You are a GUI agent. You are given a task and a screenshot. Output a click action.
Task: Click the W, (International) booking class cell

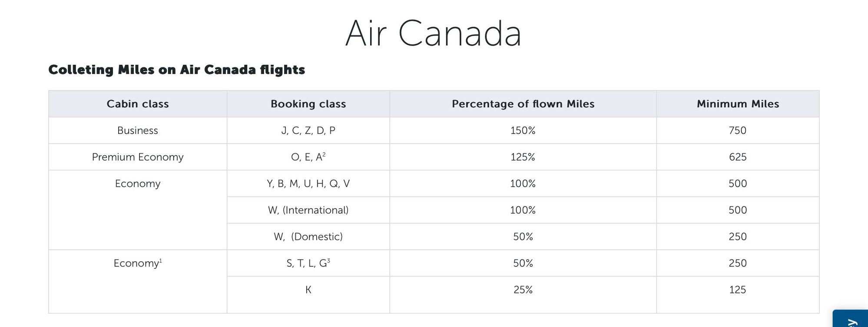(308, 210)
